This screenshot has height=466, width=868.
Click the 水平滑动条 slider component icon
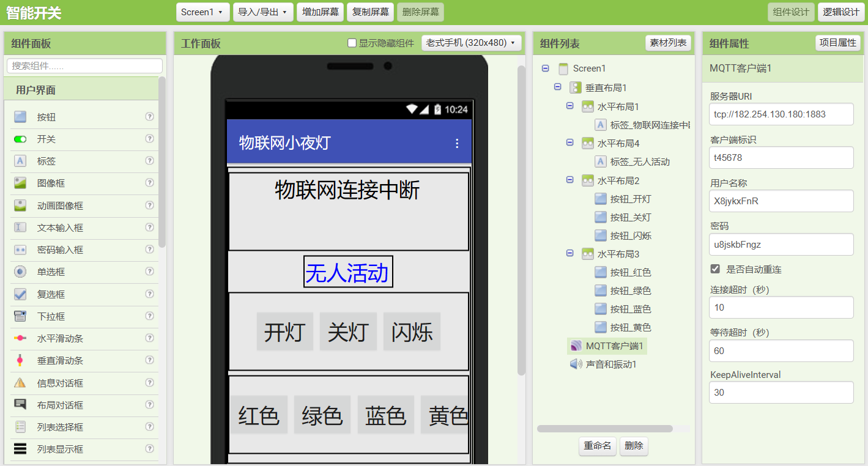(x=20, y=338)
